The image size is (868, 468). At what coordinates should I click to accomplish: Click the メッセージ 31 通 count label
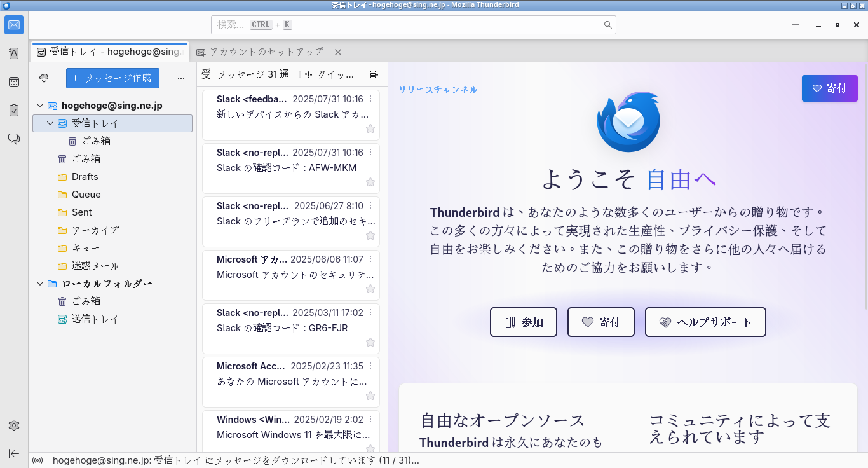point(253,74)
